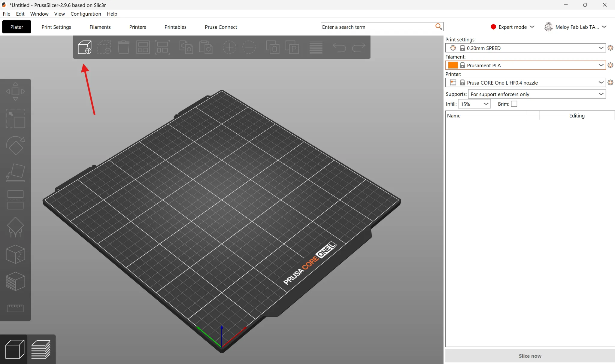Click the Split to parts icon
The image size is (615, 364).
pos(292,47)
